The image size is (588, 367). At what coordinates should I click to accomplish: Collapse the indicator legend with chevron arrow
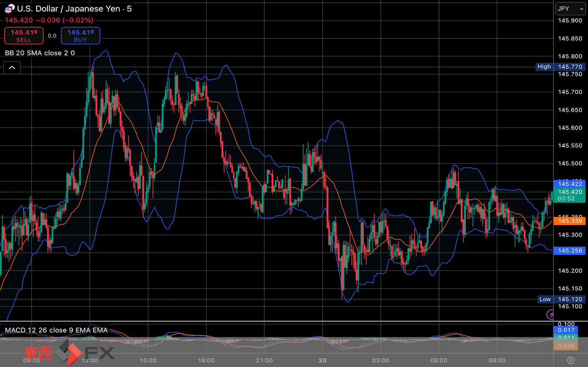click(x=12, y=68)
